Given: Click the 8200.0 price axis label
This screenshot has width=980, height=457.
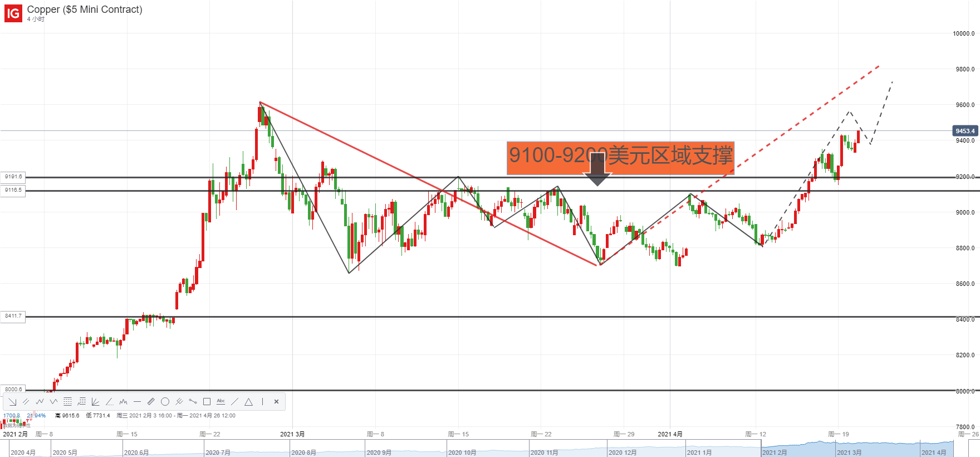Looking at the screenshot, I should pyautogui.click(x=965, y=355).
